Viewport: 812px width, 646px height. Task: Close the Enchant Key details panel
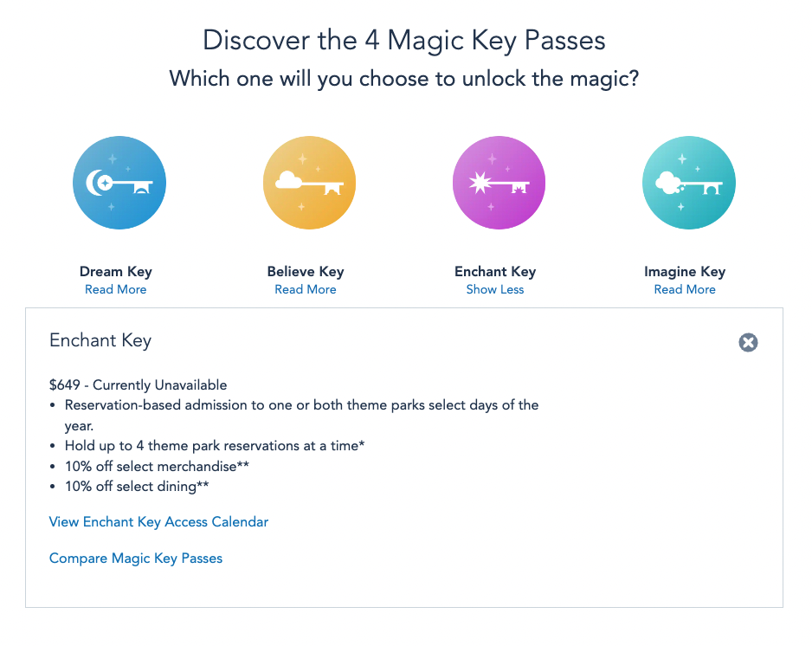pyautogui.click(x=748, y=343)
